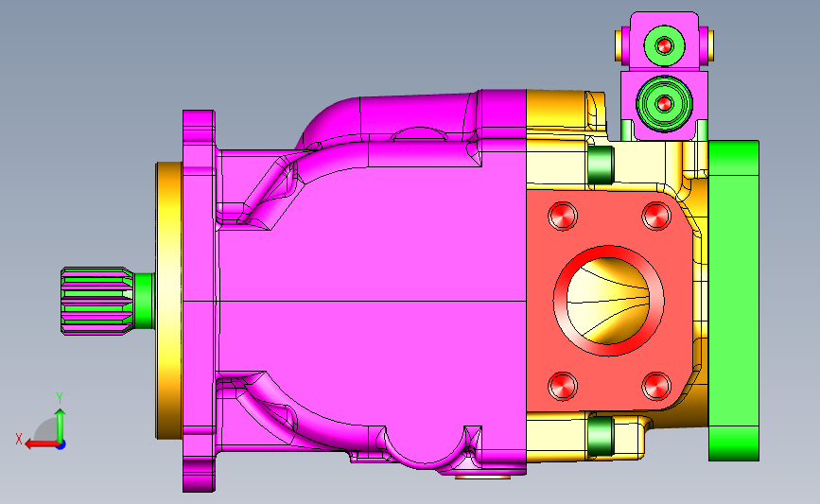Click the blue Z axis dot of triad
Screen dimensions: 820x504
click(61, 445)
